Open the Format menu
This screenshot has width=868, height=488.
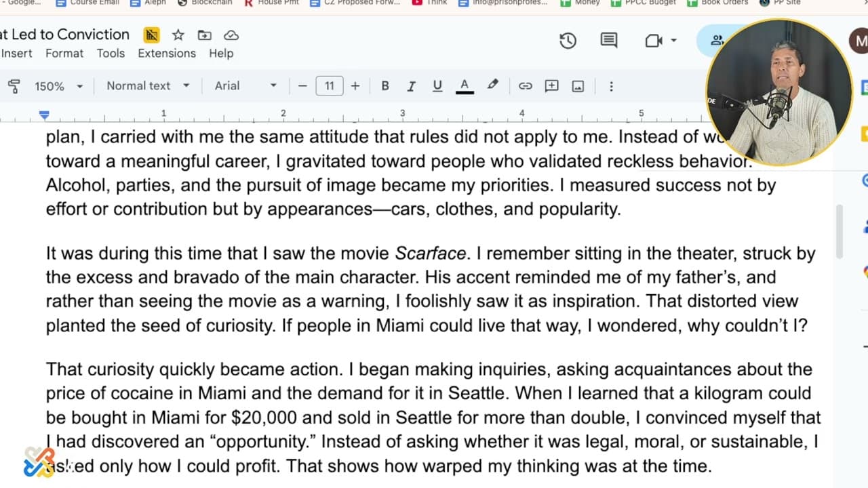pyautogui.click(x=64, y=54)
